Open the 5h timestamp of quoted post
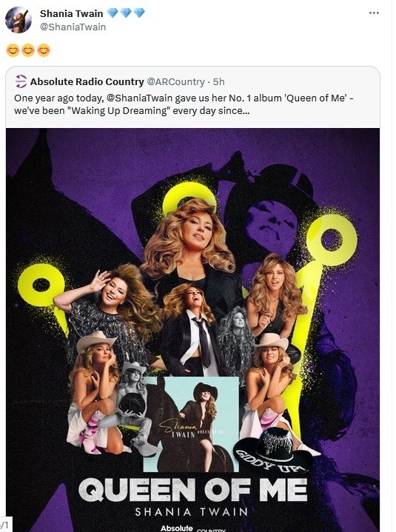The width and height of the screenshot is (396, 532). pos(219,82)
